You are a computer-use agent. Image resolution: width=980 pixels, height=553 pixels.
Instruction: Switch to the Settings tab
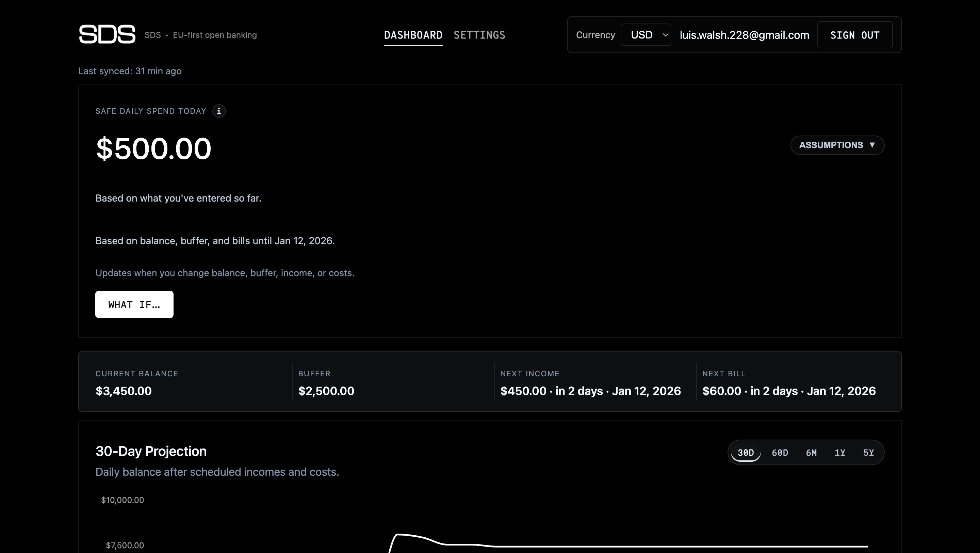coord(479,35)
